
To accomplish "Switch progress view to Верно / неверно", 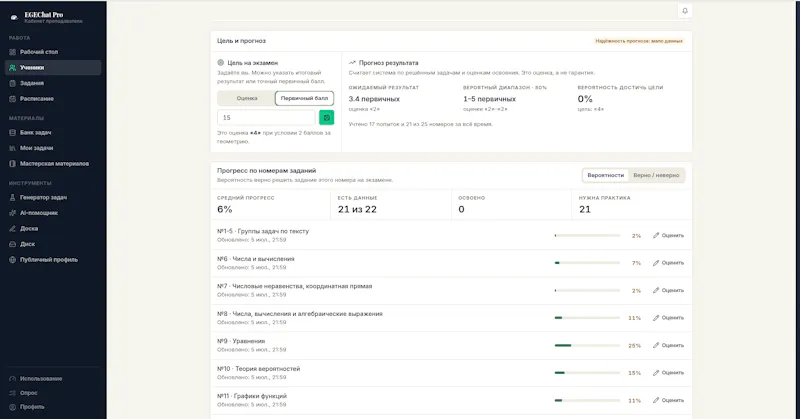I will click(656, 175).
